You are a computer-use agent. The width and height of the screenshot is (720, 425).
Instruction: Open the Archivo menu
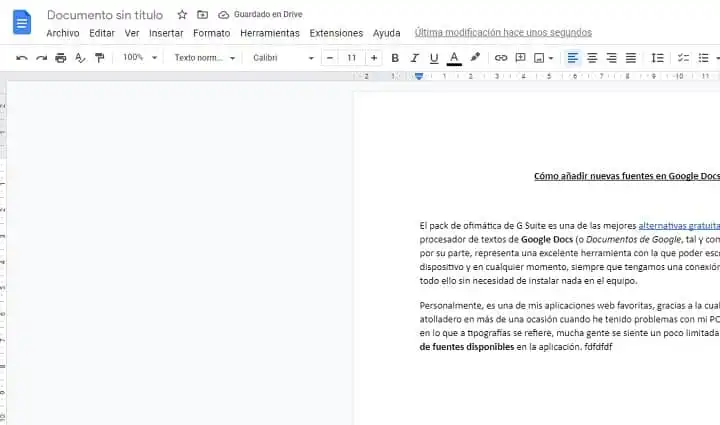tap(63, 33)
